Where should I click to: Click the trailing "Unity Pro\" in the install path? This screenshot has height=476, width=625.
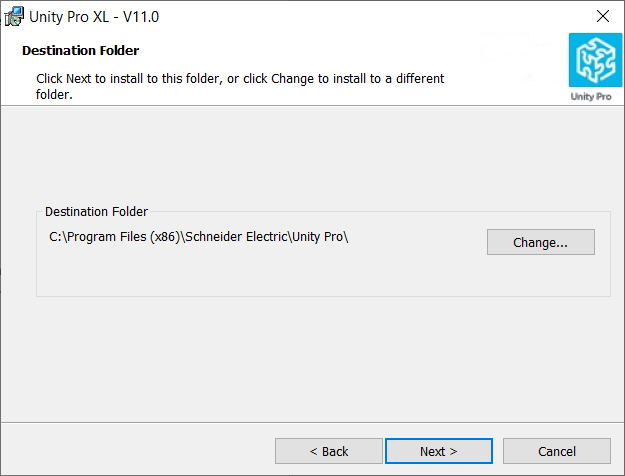(320, 237)
